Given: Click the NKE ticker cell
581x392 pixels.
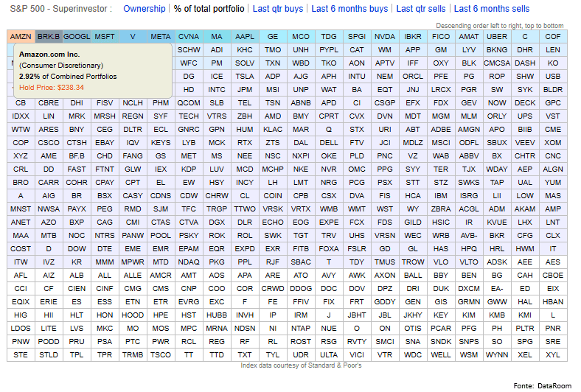Looking at the screenshot, I should [301, 169].
